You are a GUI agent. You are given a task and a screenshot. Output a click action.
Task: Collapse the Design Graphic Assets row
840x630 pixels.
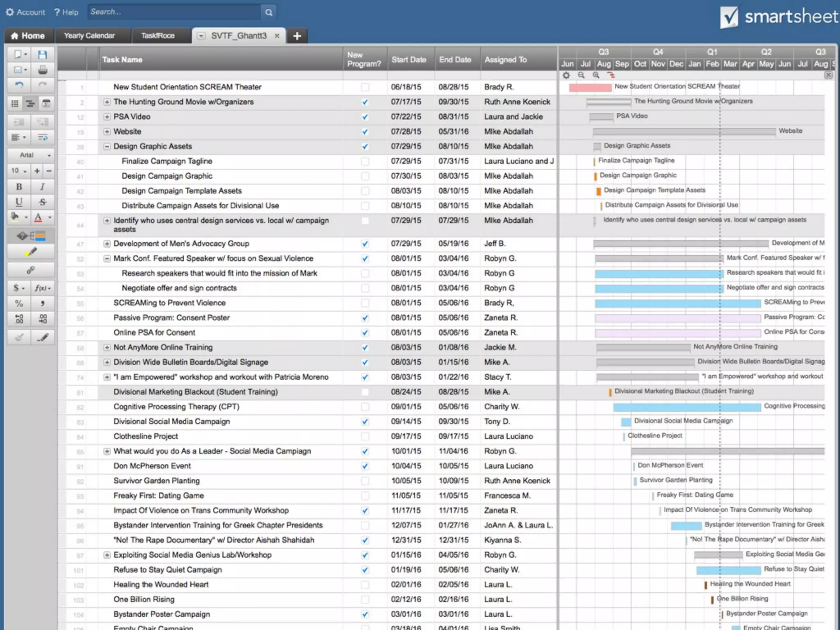(107, 146)
